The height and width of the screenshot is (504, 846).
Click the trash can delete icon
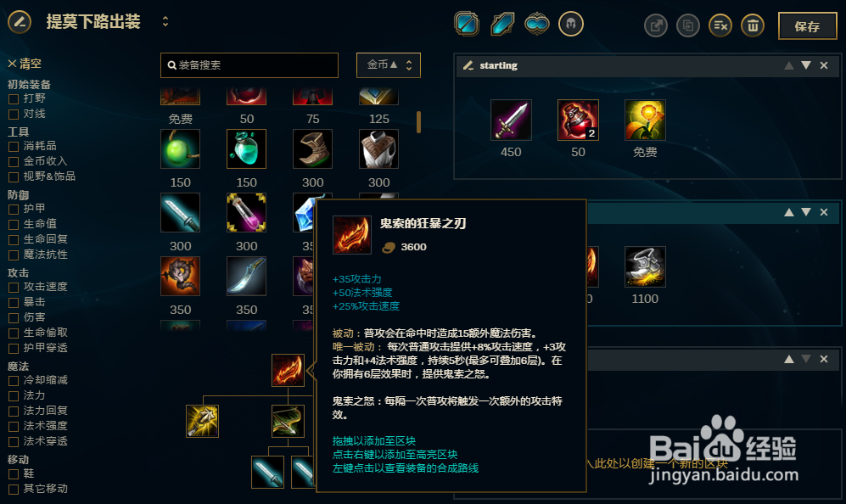point(753,25)
